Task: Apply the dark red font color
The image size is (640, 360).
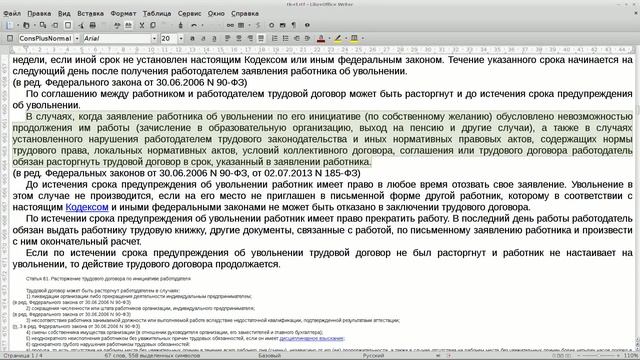Action: coord(321,38)
